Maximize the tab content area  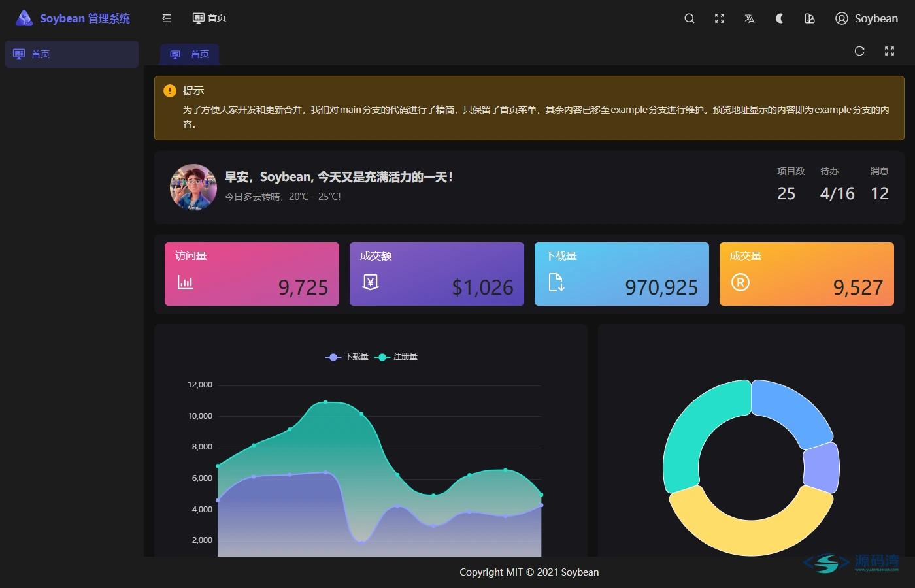[890, 51]
